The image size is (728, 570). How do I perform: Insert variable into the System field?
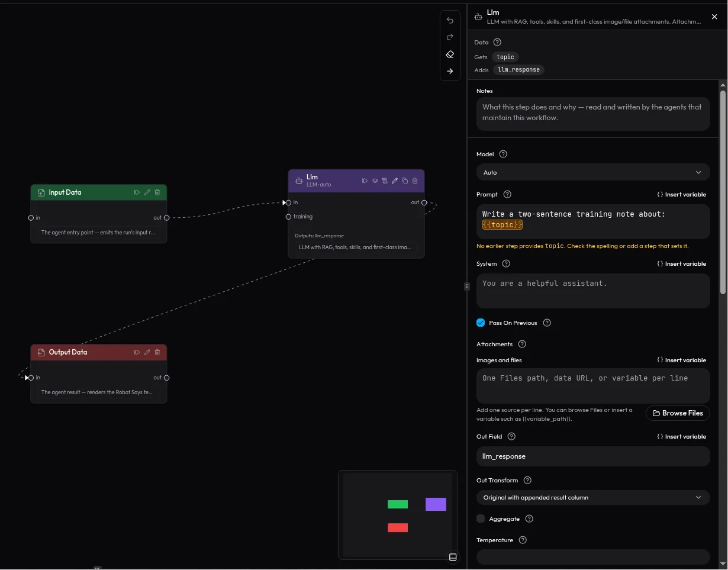point(682,263)
